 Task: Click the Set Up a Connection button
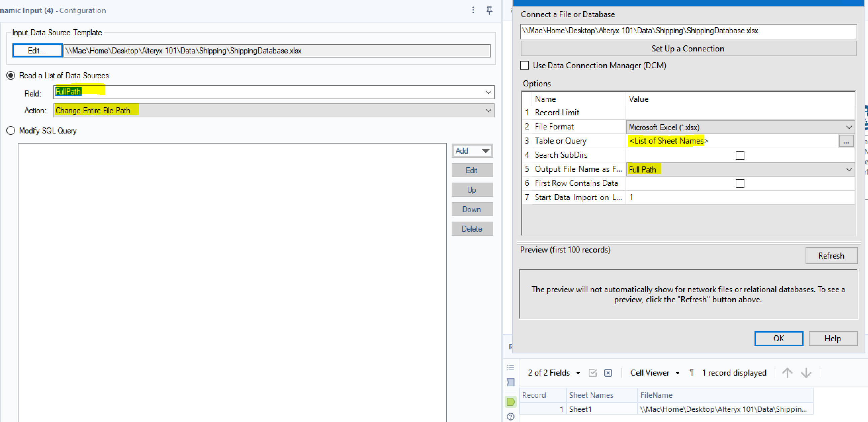(x=688, y=48)
